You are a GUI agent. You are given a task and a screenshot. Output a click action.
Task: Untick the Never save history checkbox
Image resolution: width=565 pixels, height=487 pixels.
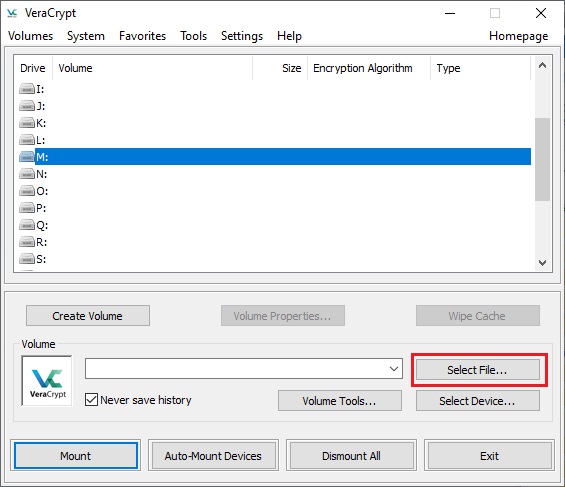pyautogui.click(x=91, y=399)
